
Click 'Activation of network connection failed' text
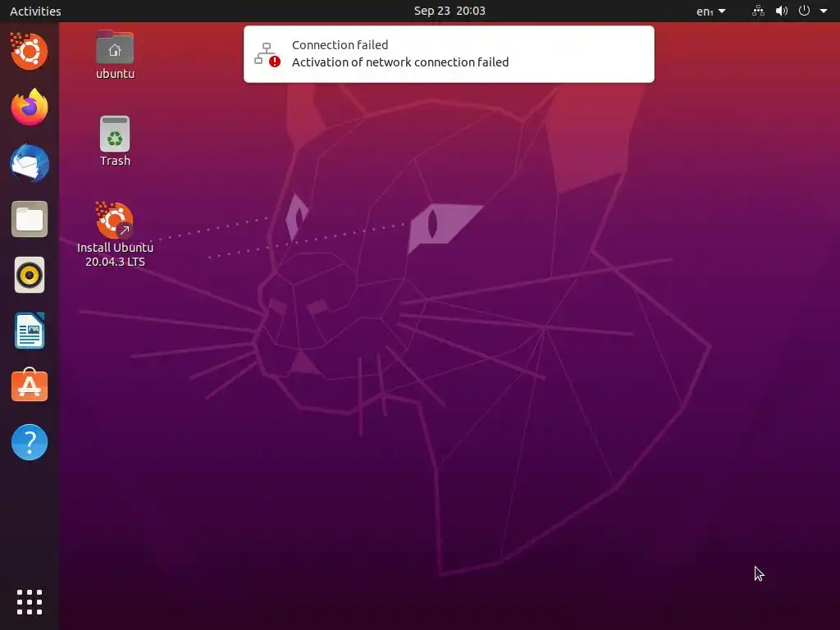click(400, 62)
